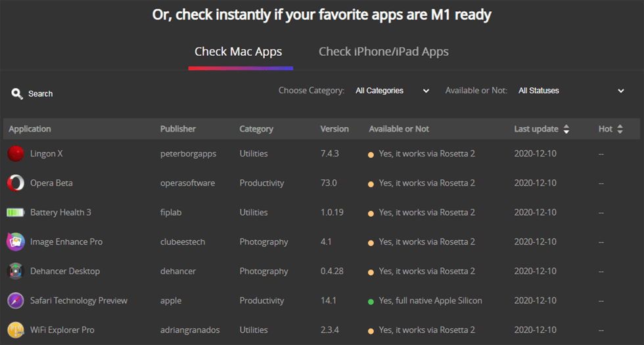The image size is (644, 345).
Task: Switch to the Check iPhone/iPad Apps tab
Action: tap(384, 52)
